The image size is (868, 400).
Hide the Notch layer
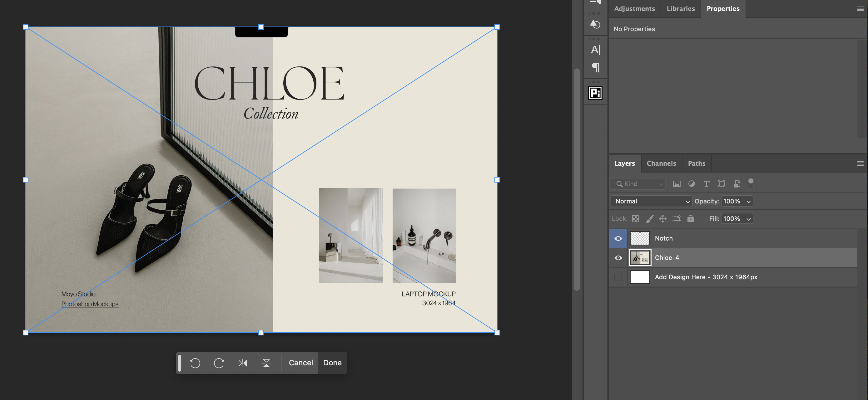(618, 238)
